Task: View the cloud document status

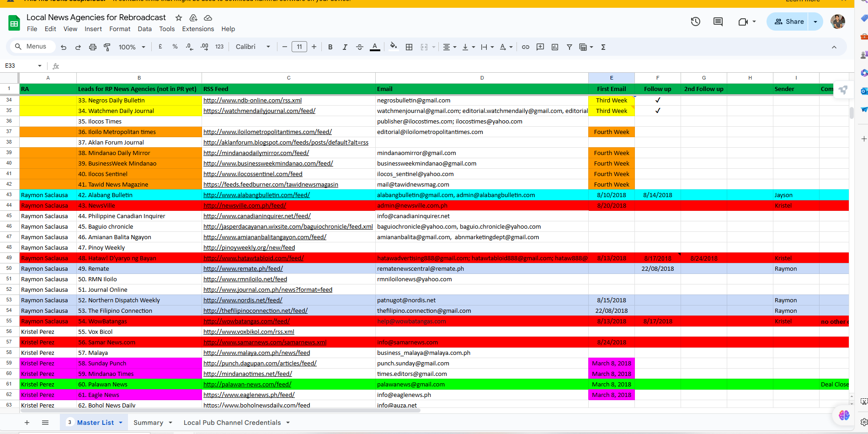Action: tap(208, 18)
